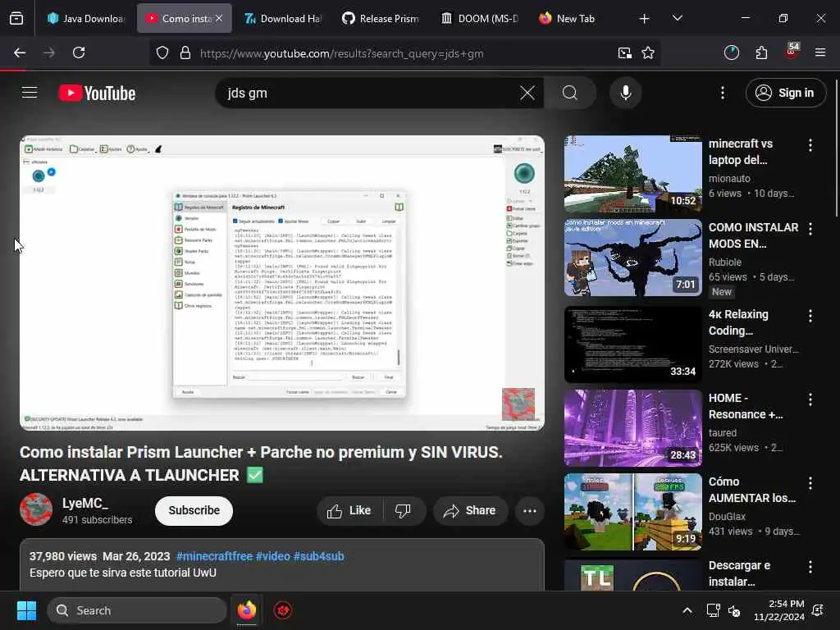Screen dimensions: 840x630
Task: Open the video description box
Action: 282,565
